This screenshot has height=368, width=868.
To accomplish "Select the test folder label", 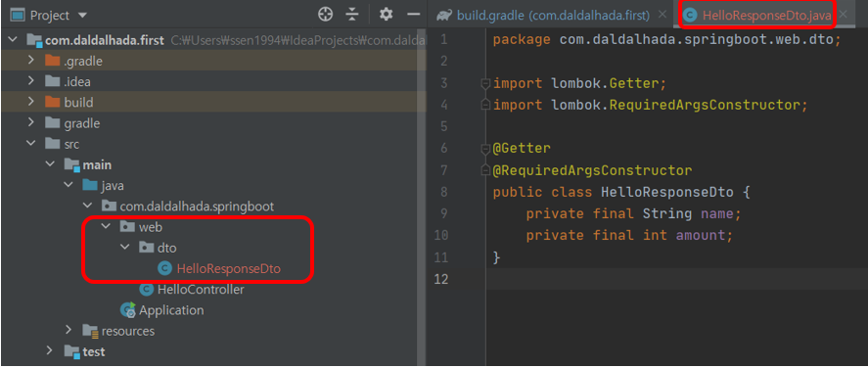I will (94, 351).
